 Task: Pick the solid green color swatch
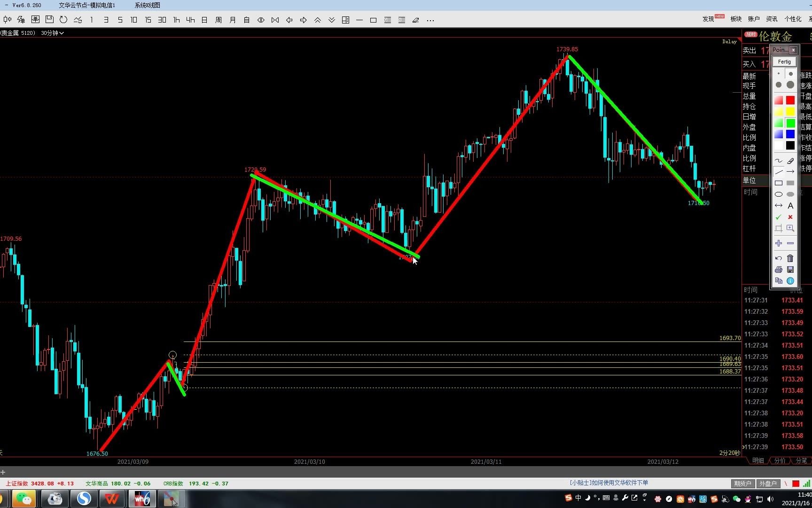[x=790, y=123]
